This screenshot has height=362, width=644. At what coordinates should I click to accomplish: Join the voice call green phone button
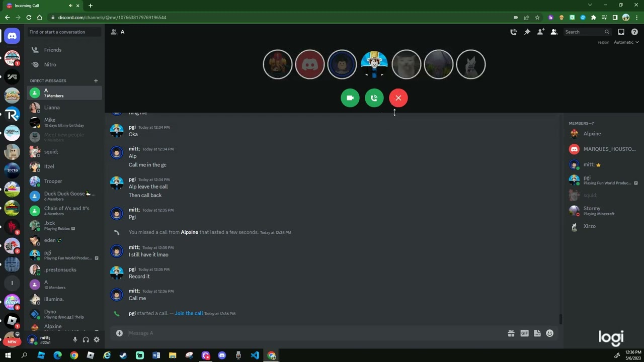374,98
